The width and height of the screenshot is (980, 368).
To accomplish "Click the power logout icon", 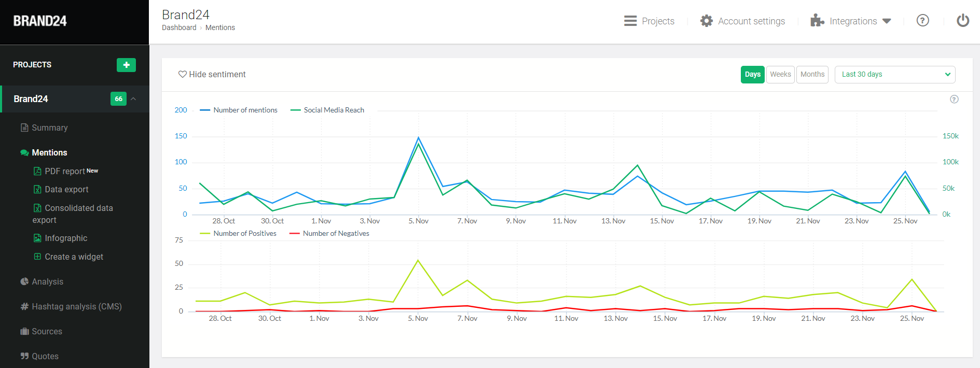I will pyautogui.click(x=963, y=21).
